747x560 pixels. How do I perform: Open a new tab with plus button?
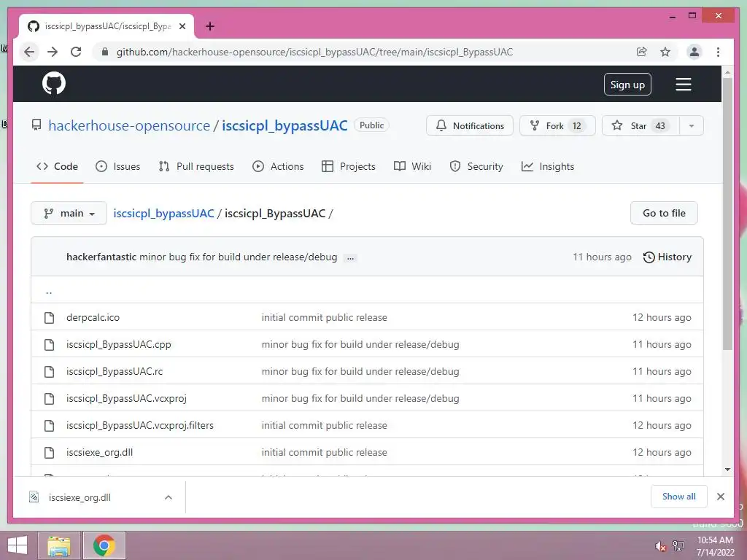(x=210, y=26)
